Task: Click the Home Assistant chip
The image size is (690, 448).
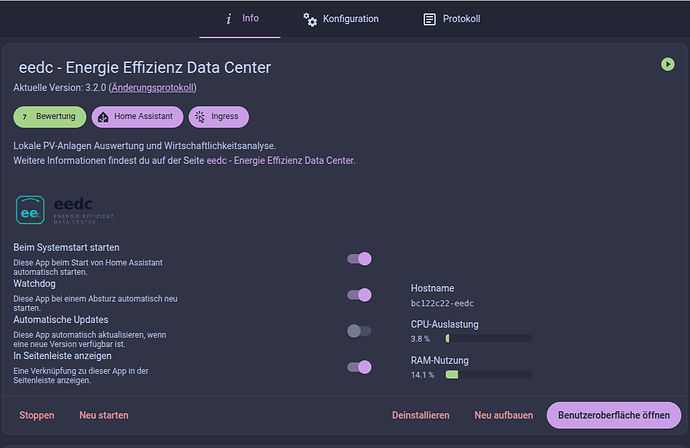Action: pyautogui.click(x=137, y=117)
